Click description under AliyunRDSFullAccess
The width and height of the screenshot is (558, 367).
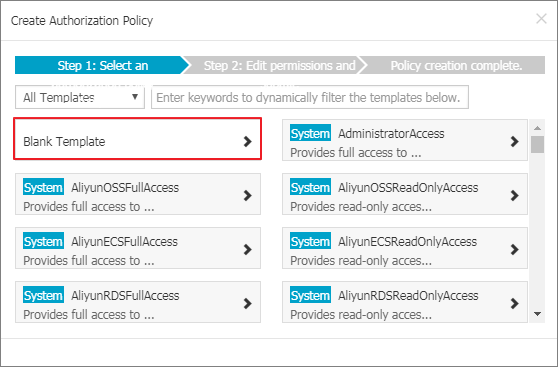[x=89, y=315]
